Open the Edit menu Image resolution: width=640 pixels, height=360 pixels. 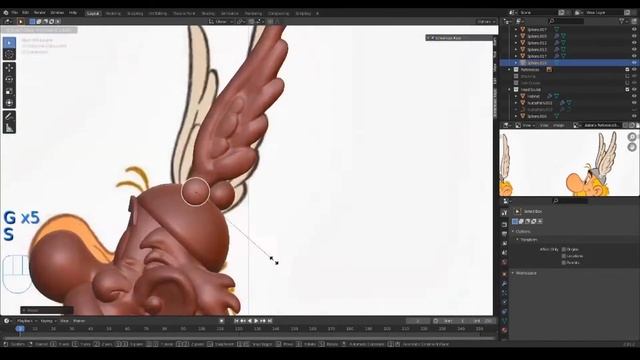25,13
